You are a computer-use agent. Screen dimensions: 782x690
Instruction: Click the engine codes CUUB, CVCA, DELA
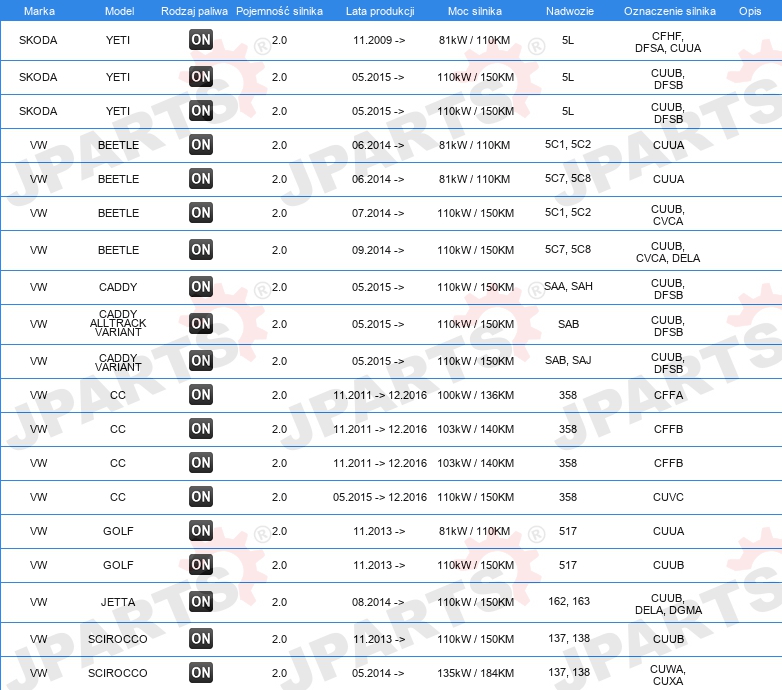[x=668, y=252]
